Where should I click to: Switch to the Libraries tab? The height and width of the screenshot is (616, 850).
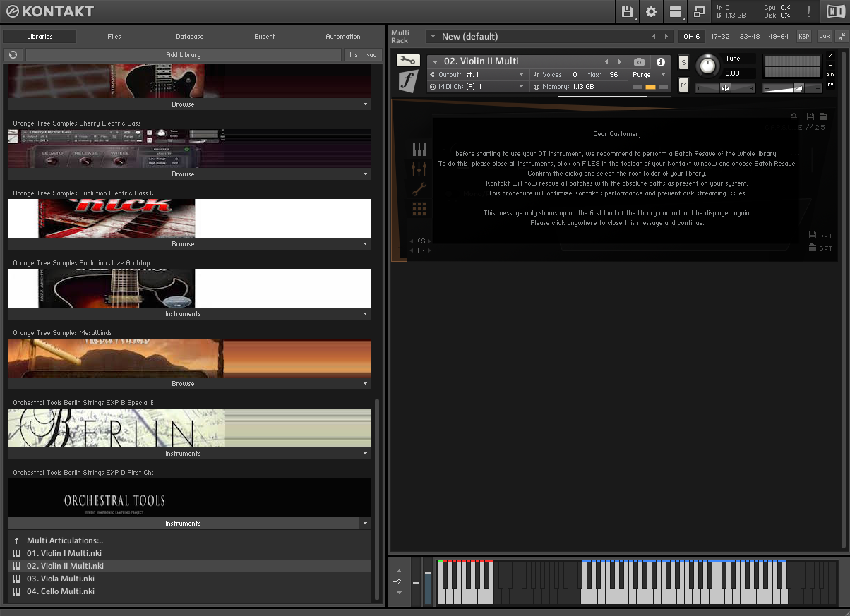coord(40,36)
